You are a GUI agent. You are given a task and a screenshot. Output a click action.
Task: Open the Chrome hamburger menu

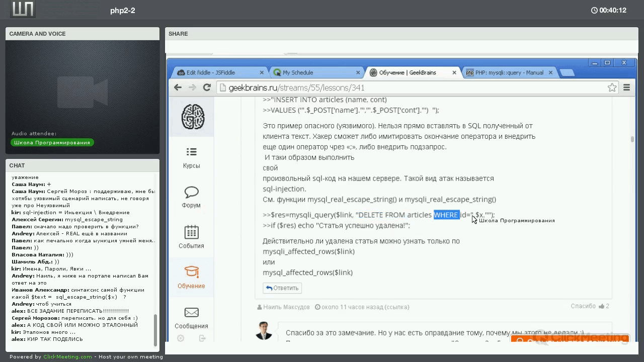coord(626,87)
